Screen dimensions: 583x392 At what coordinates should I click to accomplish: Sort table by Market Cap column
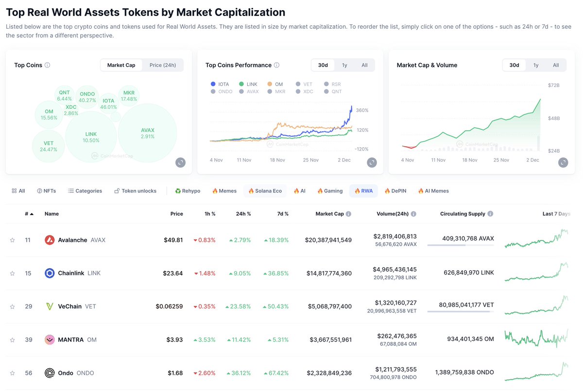tap(329, 214)
